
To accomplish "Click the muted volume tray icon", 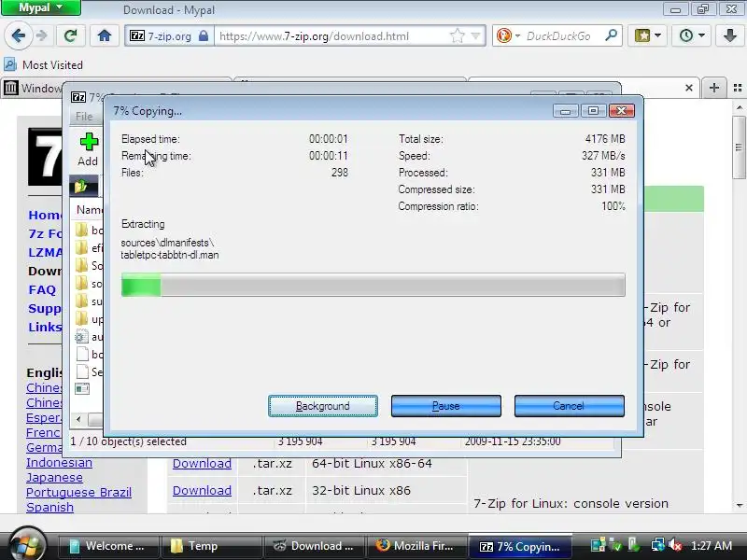I will click(x=675, y=545).
